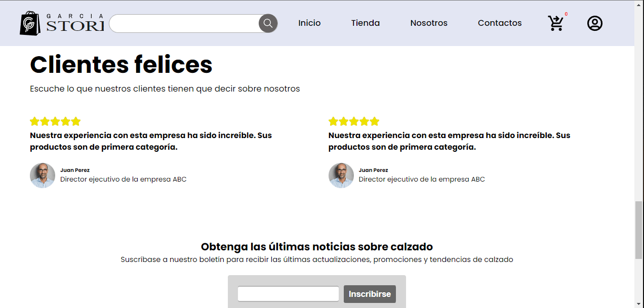Click Juan Perez's avatar photo on the left
This screenshot has height=308, width=644.
click(43, 175)
